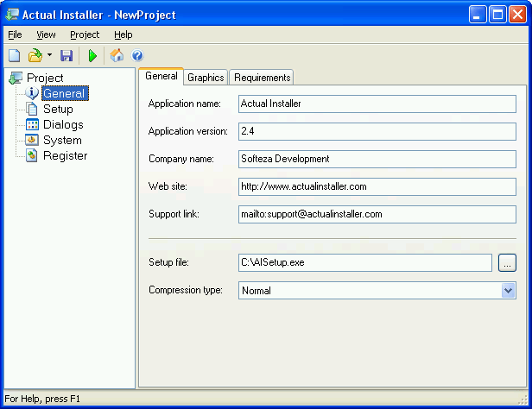The width and height of the screenshot is (532, 409).
Task: Click the Support link input field
Action: pyautogui.click(x=377, y=214)
